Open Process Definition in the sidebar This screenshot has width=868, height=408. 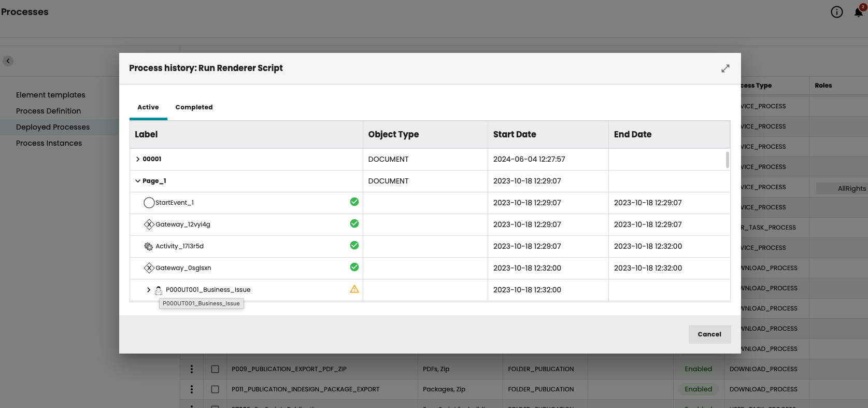point(49,111)
